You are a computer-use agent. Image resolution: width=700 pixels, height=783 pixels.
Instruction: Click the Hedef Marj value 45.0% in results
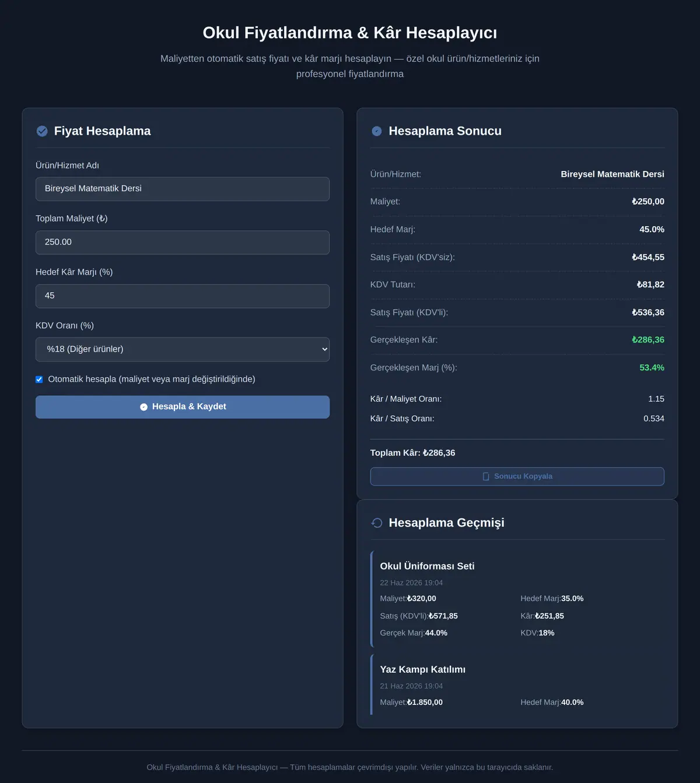point(652,230)
